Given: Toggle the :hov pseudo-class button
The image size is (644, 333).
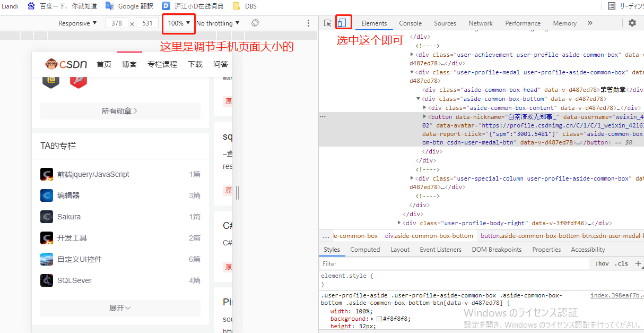Looking at the screenshot, I should (x=601, y=264).
